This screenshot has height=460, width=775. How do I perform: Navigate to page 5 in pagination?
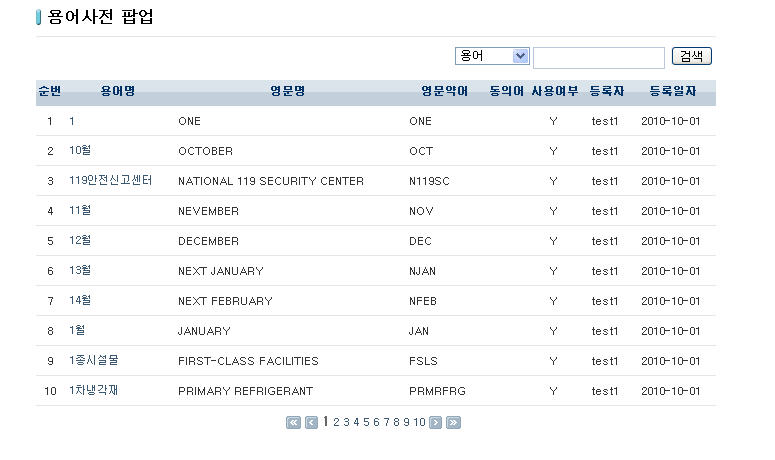pyautogui.click(x=365, y=423)
